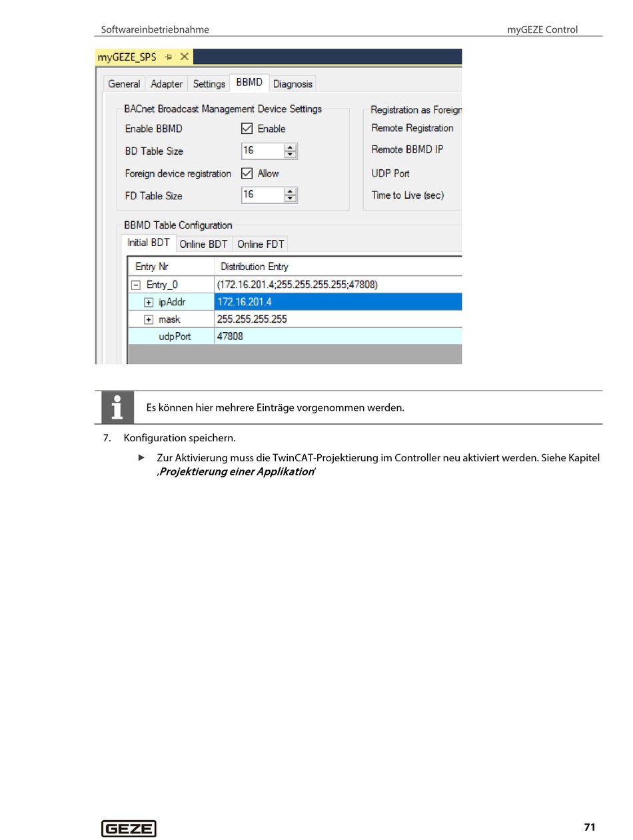Click the Time to Live (sec) label

(408, 195)
